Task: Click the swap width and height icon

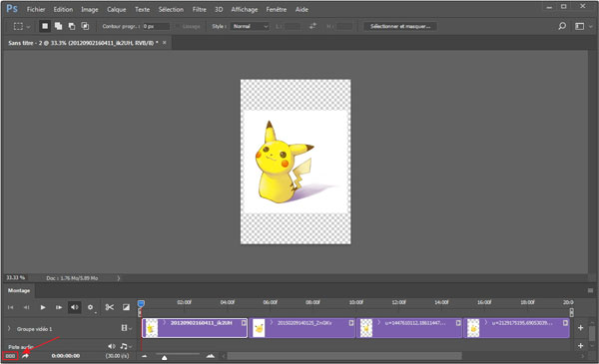Action: point(312,26)
